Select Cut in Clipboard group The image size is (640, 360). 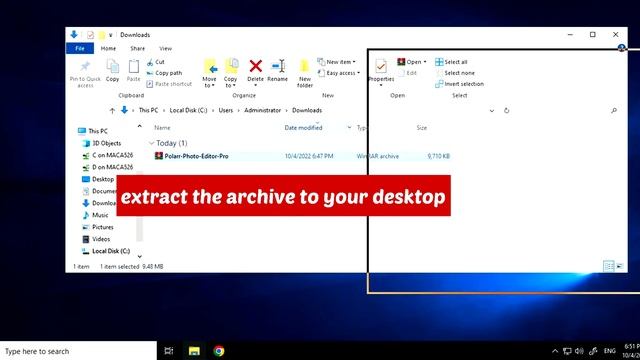(x=156, y=62)
